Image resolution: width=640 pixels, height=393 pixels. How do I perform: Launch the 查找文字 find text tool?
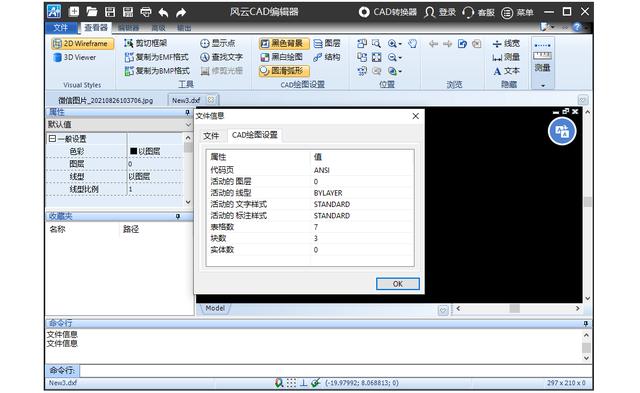pyautogui.click(x=221, y=57)
